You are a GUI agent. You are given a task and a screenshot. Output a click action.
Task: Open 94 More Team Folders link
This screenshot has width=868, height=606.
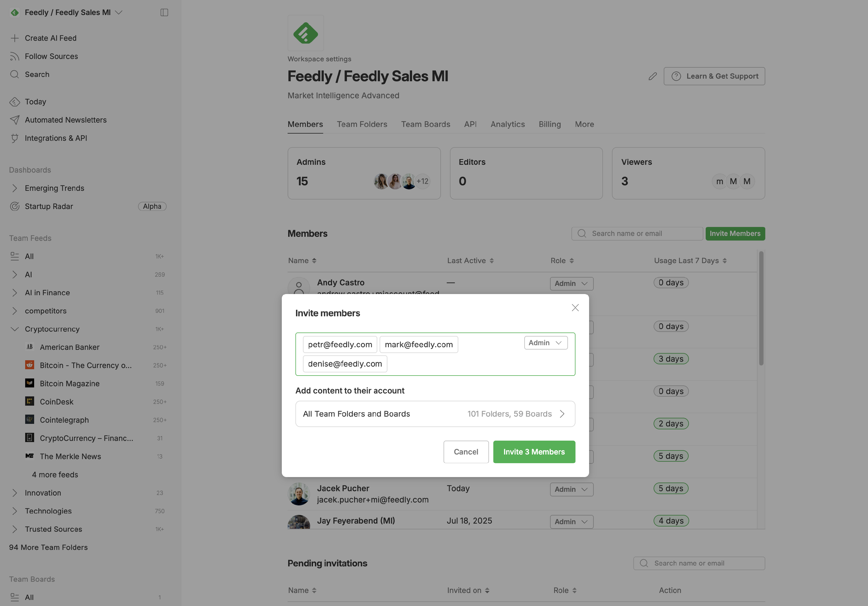point(48,547)
